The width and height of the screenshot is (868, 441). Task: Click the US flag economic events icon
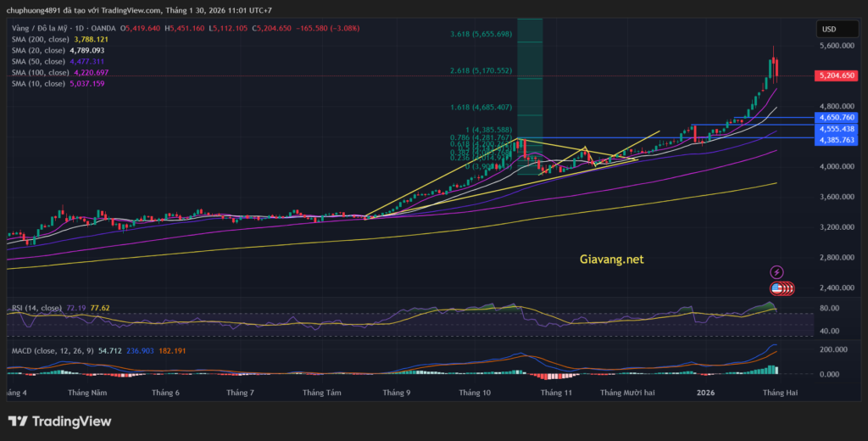(x=776, y=288)
